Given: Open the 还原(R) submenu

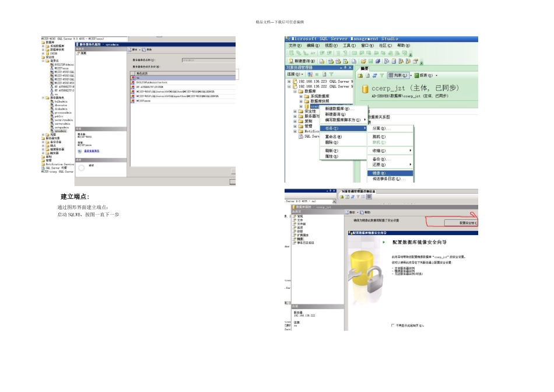Looking at the screenshot, I should pyautogui.click(x=390, y=164).
